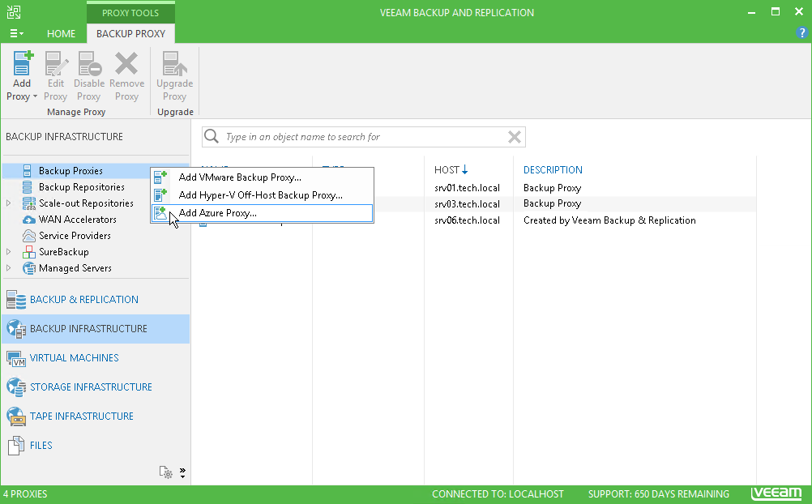Open the Tape Infrastructure view
812x504 pixels.
96,416
